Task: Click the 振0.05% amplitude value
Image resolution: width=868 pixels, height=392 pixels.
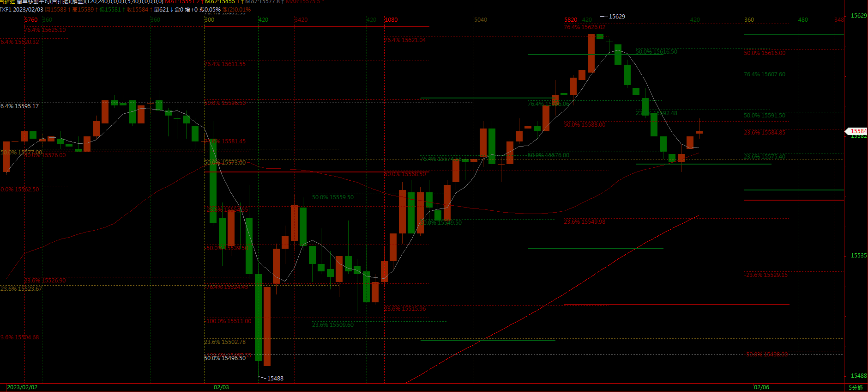Action: 210,9
